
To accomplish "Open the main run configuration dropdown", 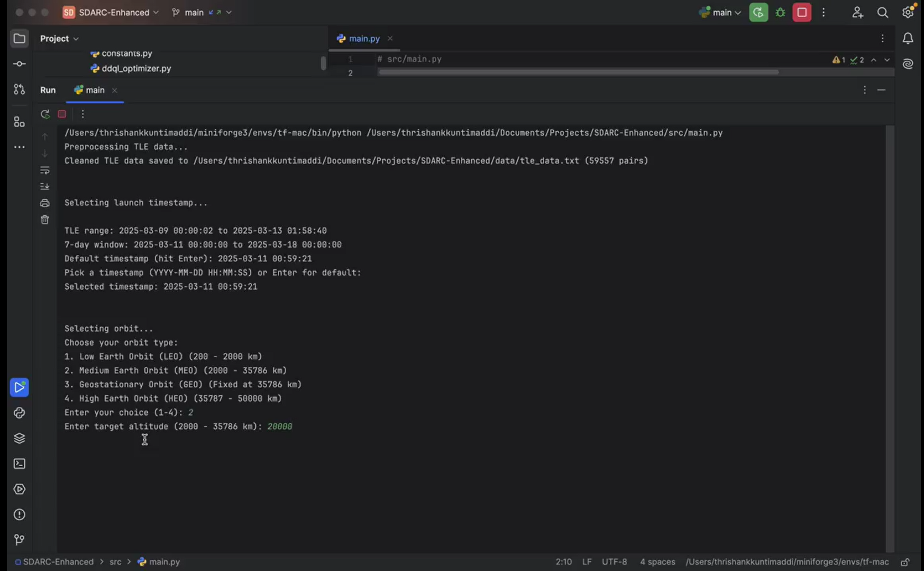I will point(720,12).
